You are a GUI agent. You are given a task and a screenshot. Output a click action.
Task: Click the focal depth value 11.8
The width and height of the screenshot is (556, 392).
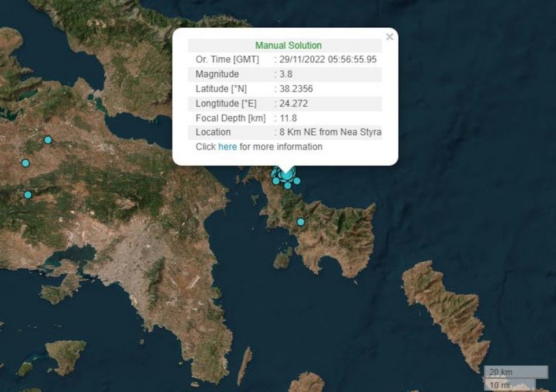[288, 118]
